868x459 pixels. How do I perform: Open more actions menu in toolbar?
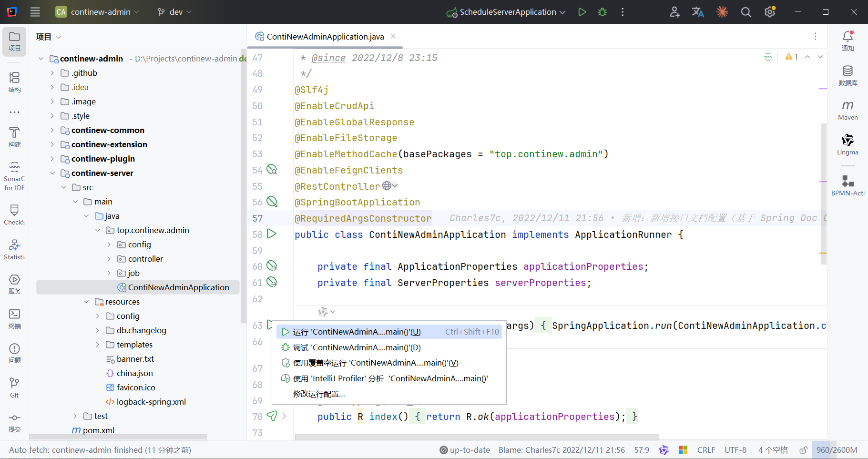[623, 12]
